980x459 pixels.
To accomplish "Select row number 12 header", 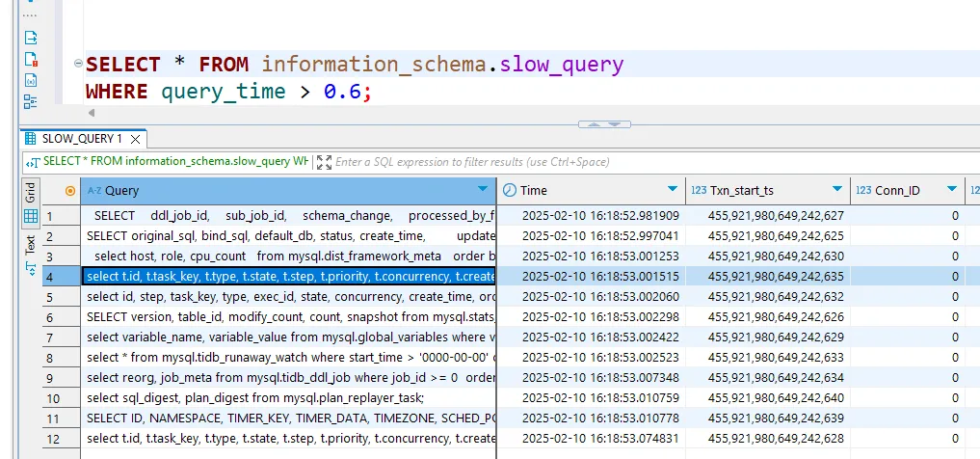I will pos(62,439).
